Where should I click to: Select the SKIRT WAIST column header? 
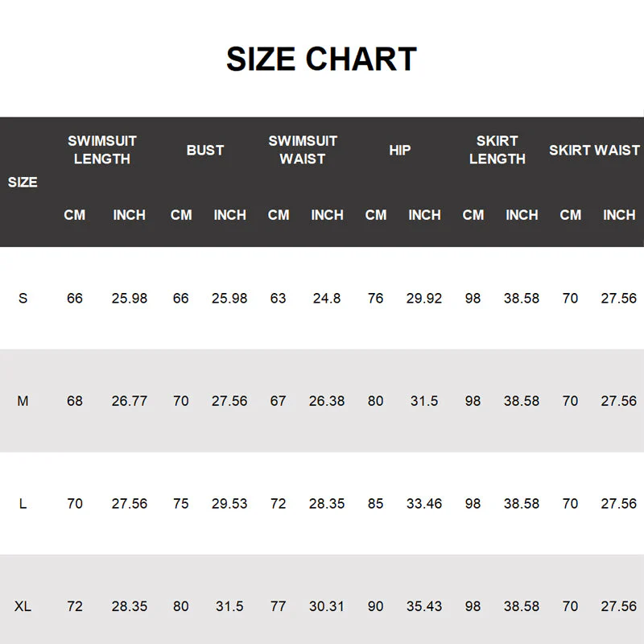click(594, 150)
